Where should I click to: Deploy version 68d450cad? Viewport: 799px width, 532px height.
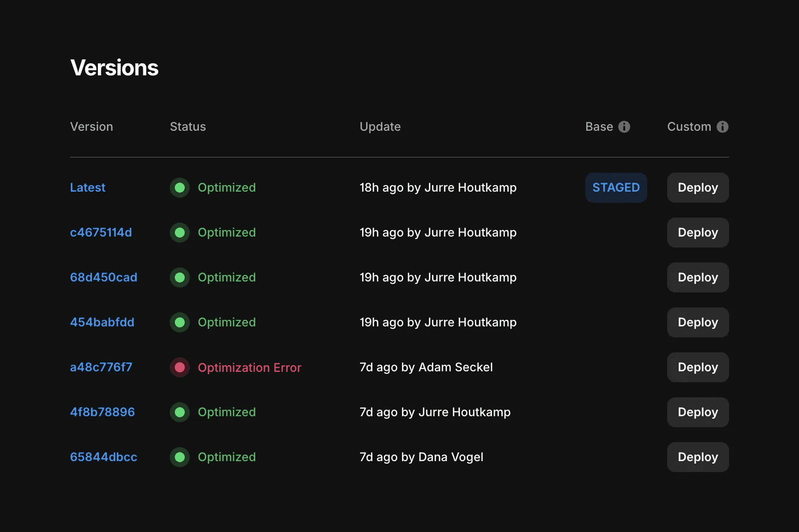click(x=698, y=277)
